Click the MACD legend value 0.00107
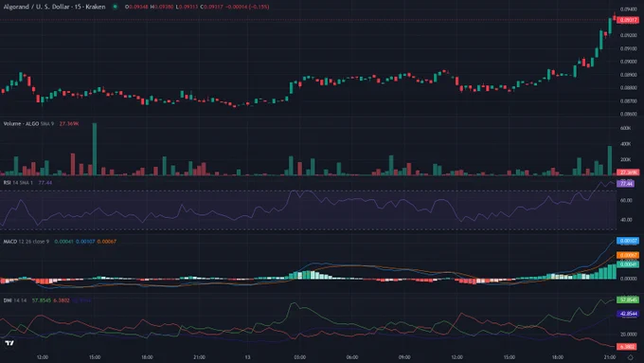The height and width of the screenshot is (363, 644). (x=85, y=242)
